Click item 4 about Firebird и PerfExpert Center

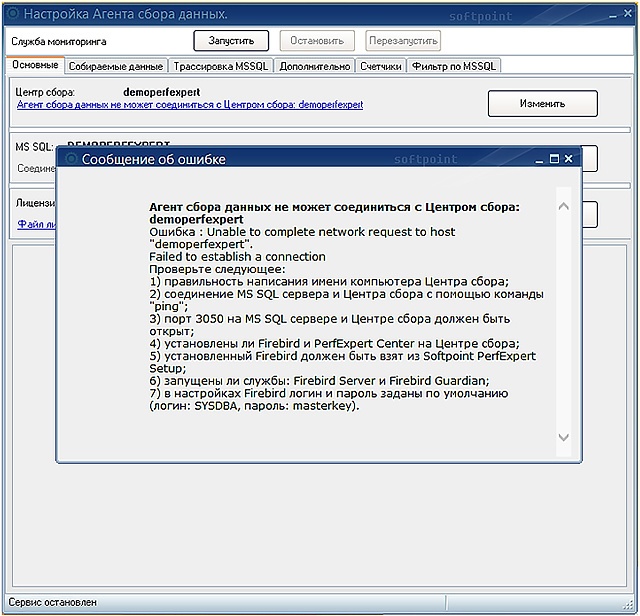[x=334, y=344]
